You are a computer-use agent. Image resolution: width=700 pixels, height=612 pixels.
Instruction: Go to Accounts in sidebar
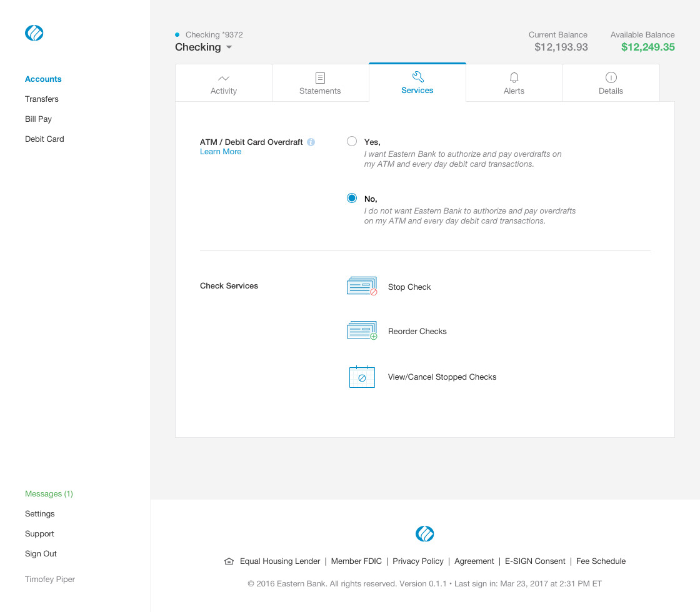click(43, 79)
